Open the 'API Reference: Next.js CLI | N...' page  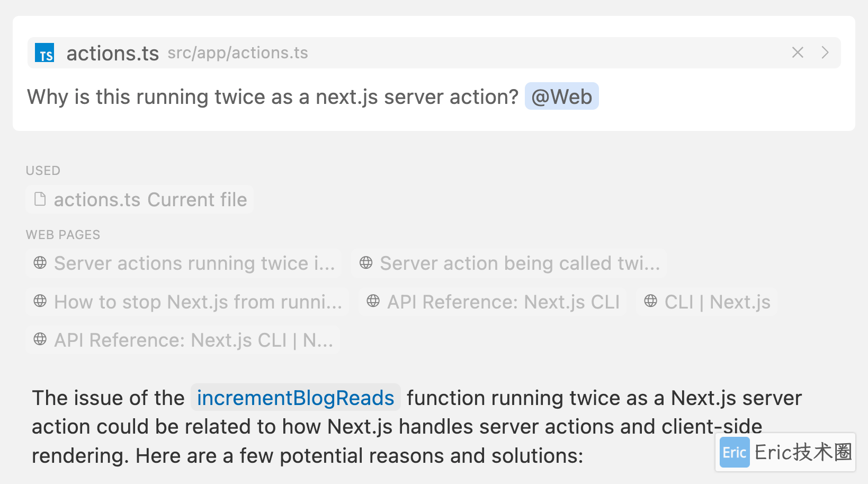pyautogui.click(x=183, y=340)
